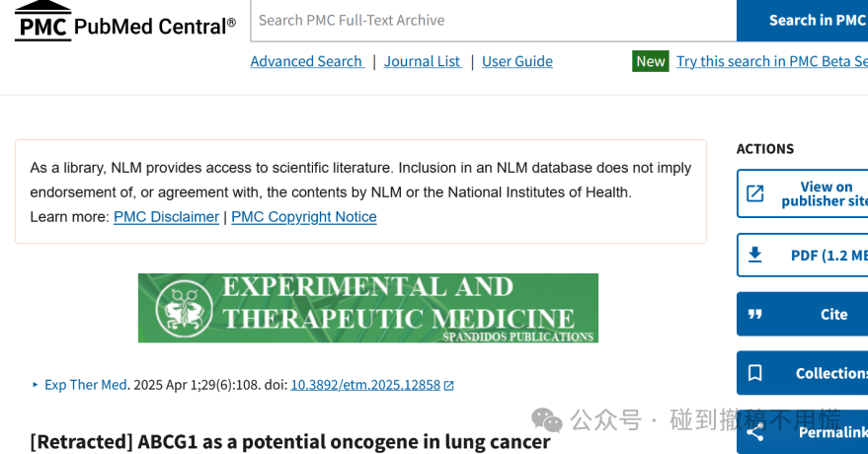Click the quotation mark Cite icon
The image size is (868, 454).
tap(755, 314)
